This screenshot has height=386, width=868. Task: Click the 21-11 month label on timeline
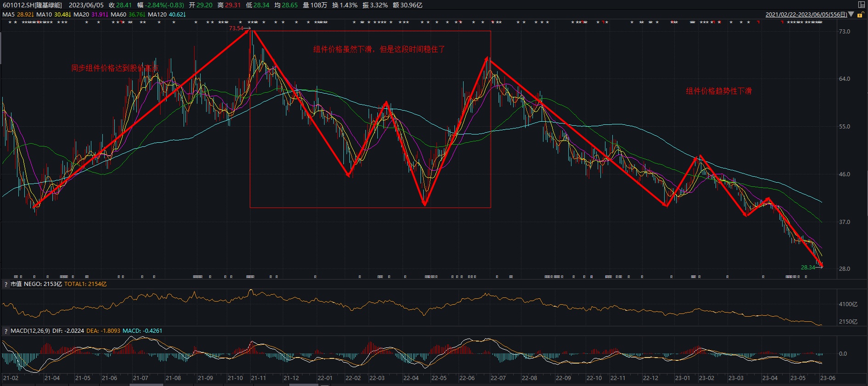pos(258,378)
